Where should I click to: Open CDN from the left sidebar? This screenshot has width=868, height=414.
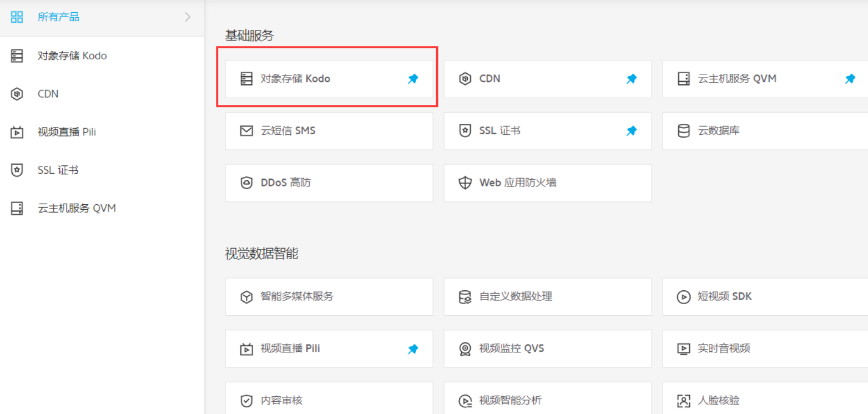pyautogui.click(x=103, y=94)
